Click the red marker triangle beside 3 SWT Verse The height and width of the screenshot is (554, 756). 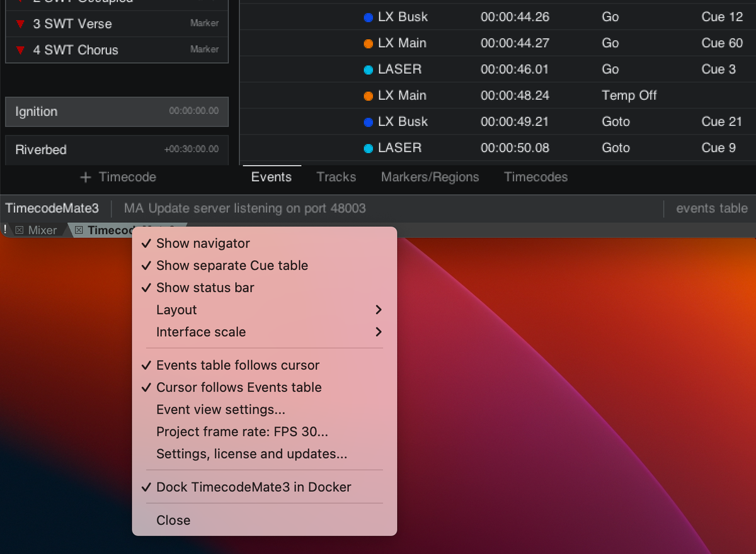[20, 24]
